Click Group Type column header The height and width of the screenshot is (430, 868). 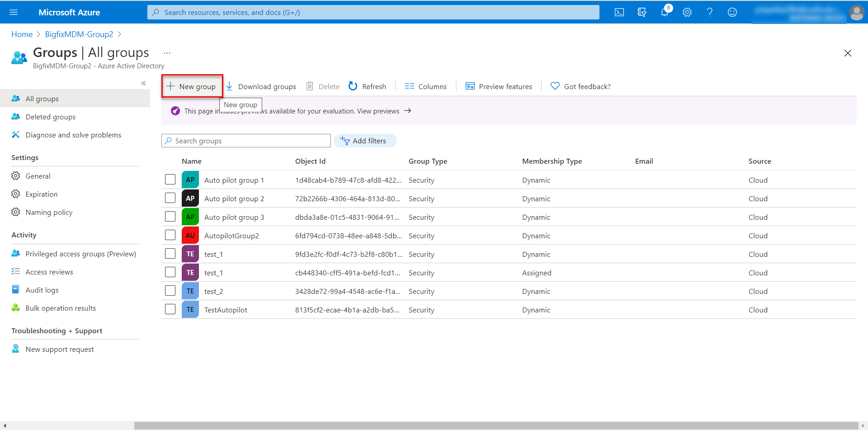tap(428, 161)
